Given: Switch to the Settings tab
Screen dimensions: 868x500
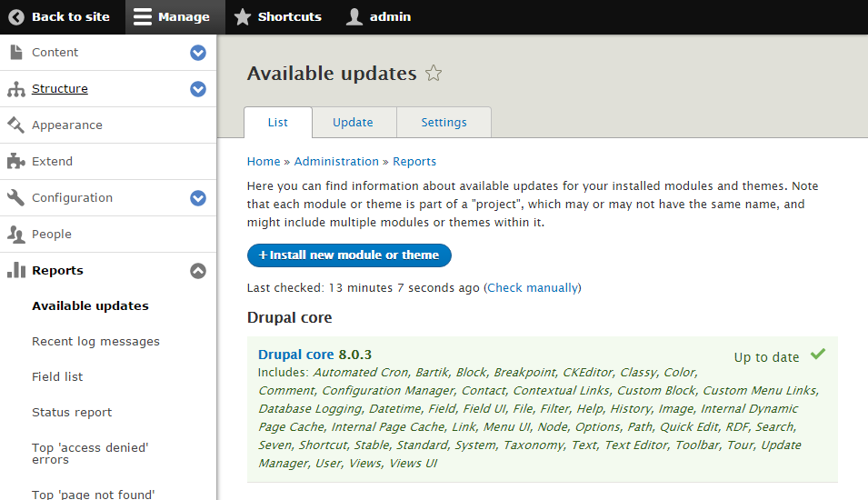Looking at the screenshot, I should click(x=444, y=123).
